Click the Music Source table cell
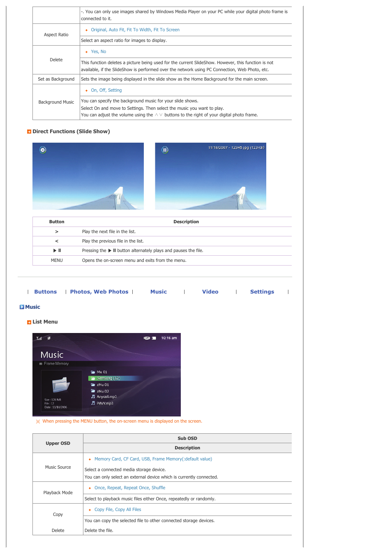392x555 pixels. point(58,467)
